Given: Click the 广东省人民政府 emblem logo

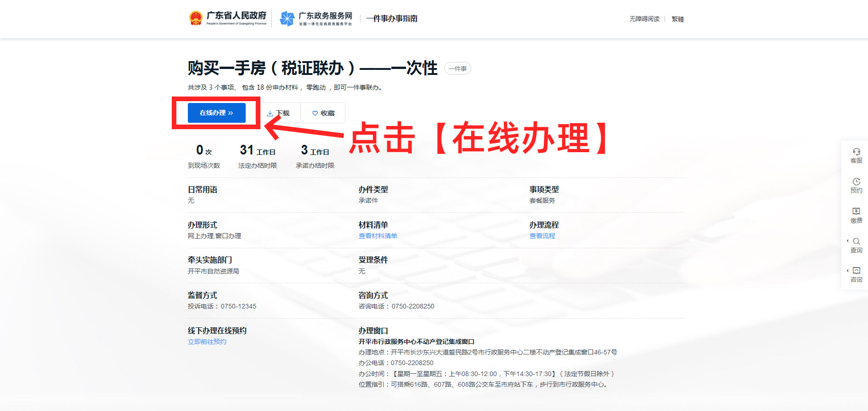Looking at the screenshot, I should tap(196, 18).
